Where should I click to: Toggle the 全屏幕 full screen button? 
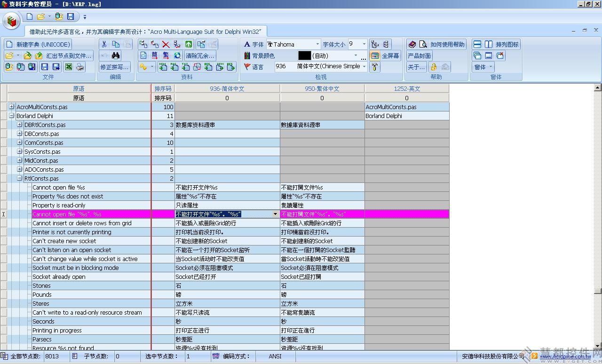coord(385,55)
